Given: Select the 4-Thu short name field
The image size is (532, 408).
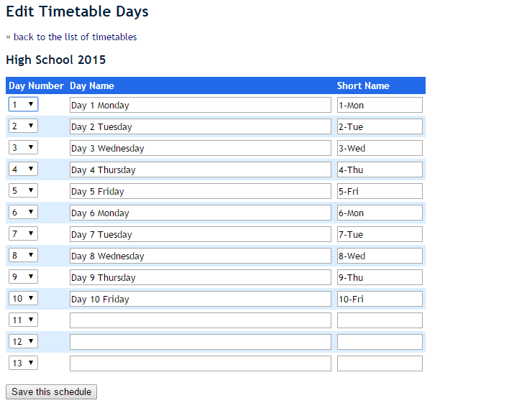Looking at the screenshot, I should pos(380,170).
